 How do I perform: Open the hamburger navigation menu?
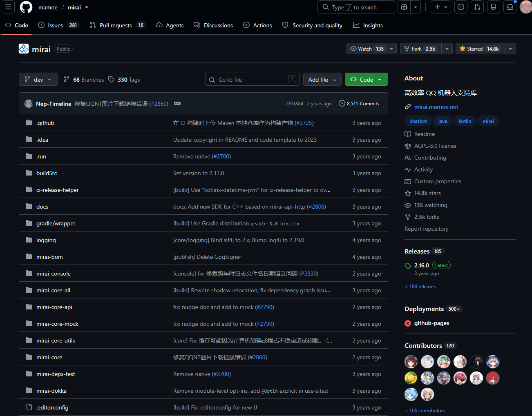coord(8,7)
